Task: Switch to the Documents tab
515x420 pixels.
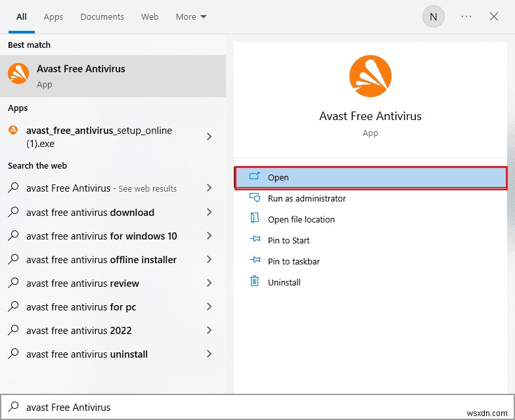Action: pyautogui.click(x=102, y=17)
